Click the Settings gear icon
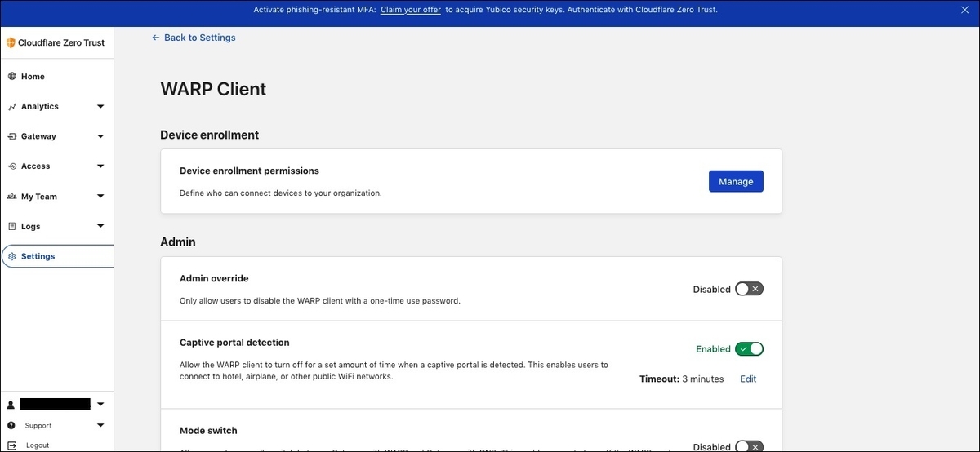This screenshot has height=452, width=980. (11, 256)
